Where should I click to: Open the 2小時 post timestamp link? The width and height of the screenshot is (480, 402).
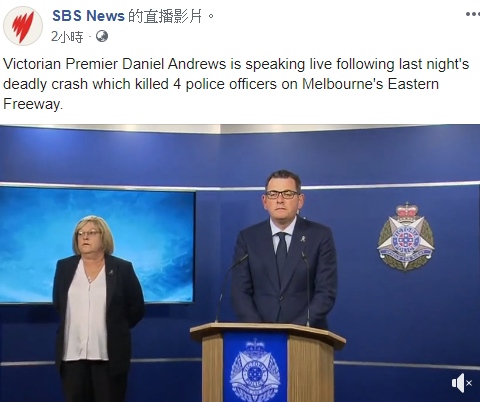67,36
